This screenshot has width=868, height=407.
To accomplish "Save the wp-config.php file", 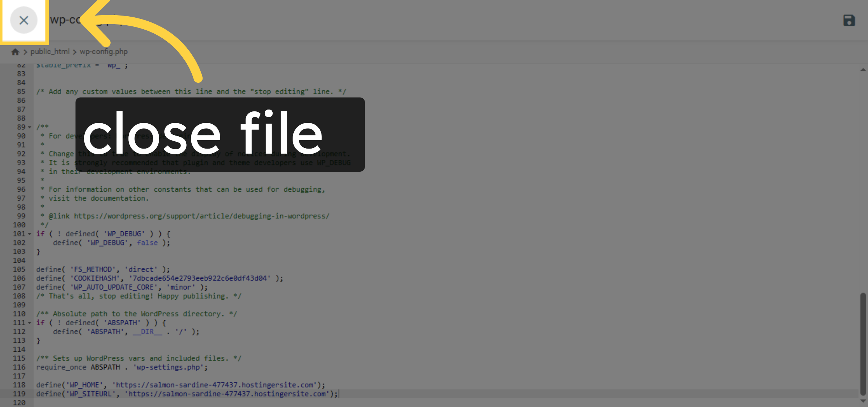I will (x=849, y=21).
